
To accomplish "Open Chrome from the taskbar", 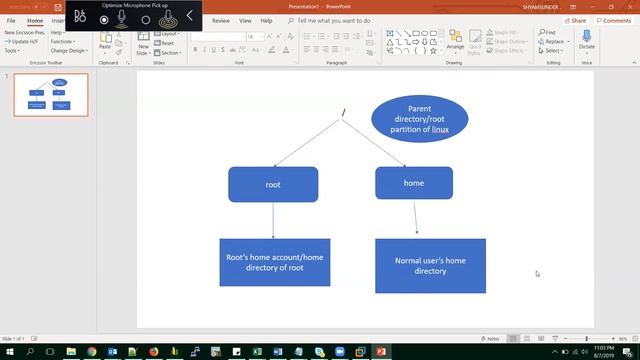I will click(x=92, y=351).
